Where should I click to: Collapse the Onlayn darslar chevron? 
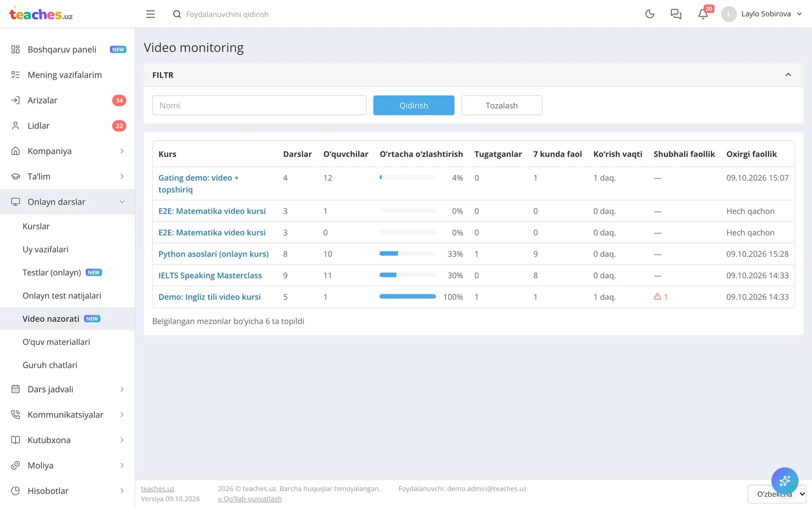coord(122,202)
